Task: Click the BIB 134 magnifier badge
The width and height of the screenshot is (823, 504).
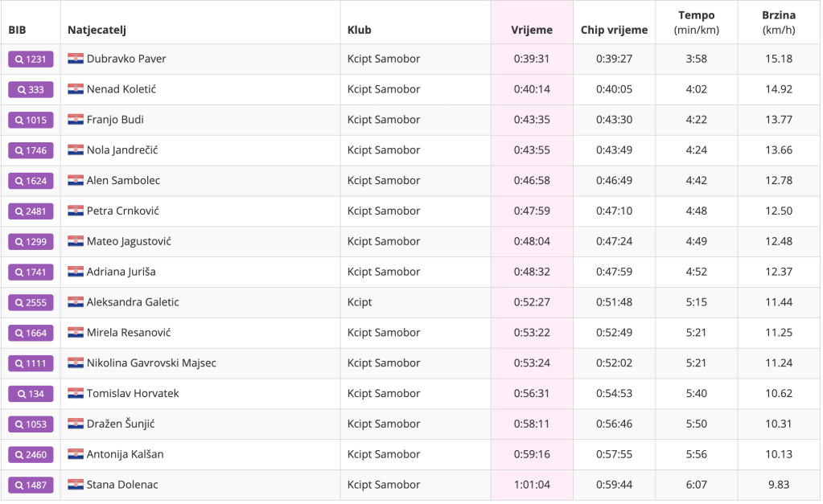Action: (x=31, y=394)
